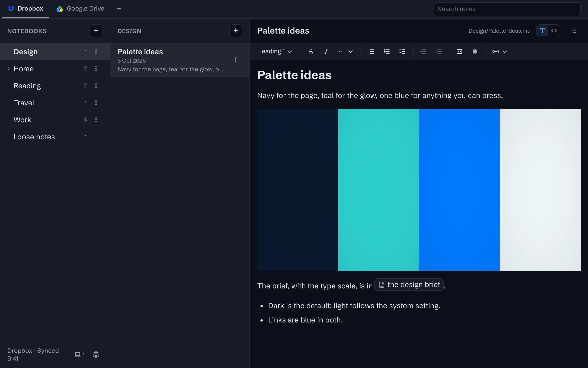
Task: Click the indent icon
Action: coord(438,52)
